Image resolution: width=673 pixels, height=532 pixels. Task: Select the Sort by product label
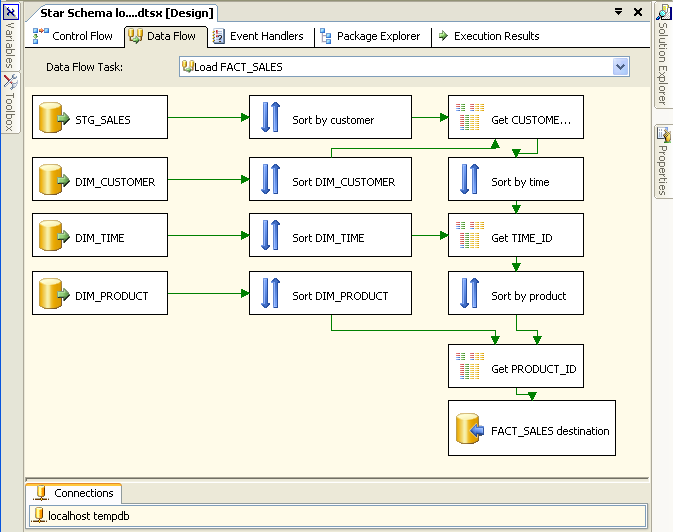click(x=529, y=296)
